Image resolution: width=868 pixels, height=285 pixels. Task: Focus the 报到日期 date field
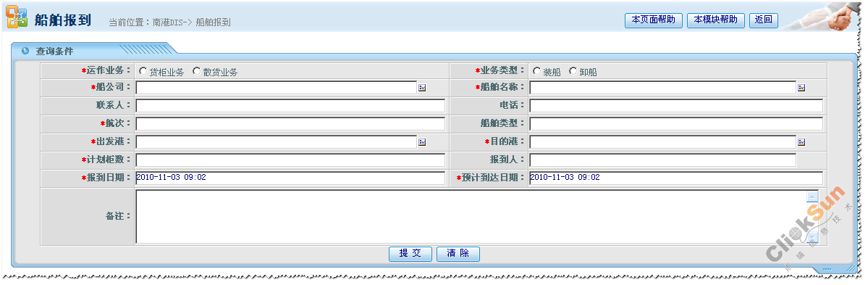290,178
